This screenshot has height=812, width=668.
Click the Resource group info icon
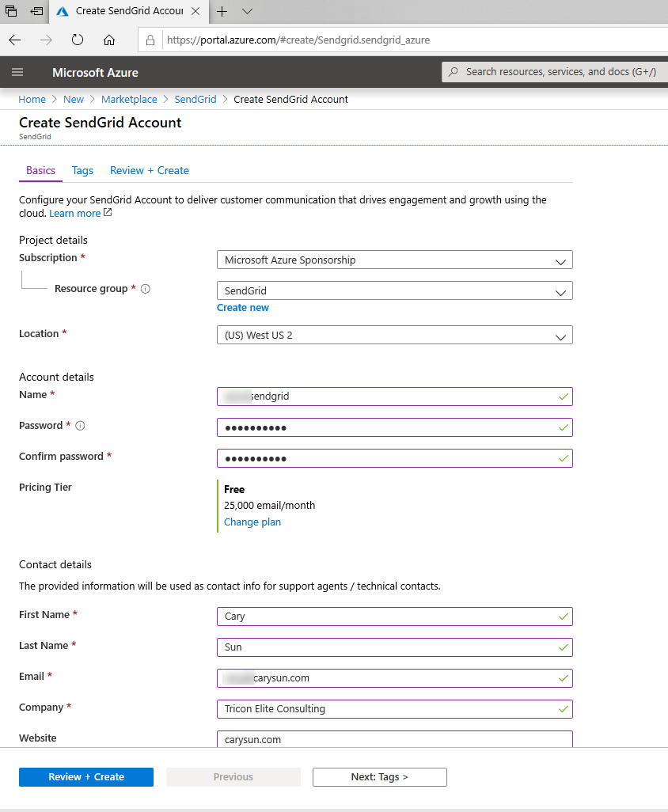click(x=146, y=289)
